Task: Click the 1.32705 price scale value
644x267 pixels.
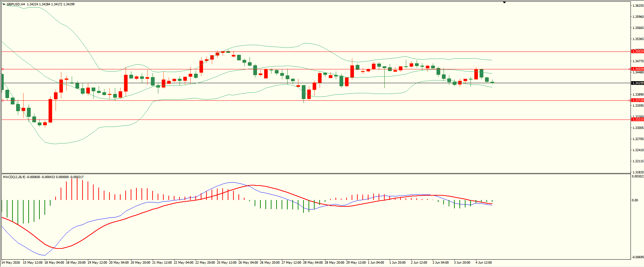Action: pos(638,139)
